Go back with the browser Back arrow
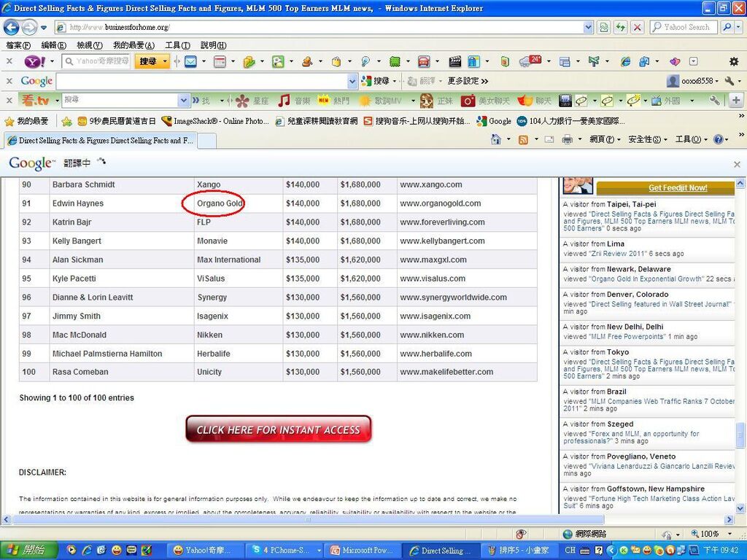The image size is (747, 560). coord(12,27)
